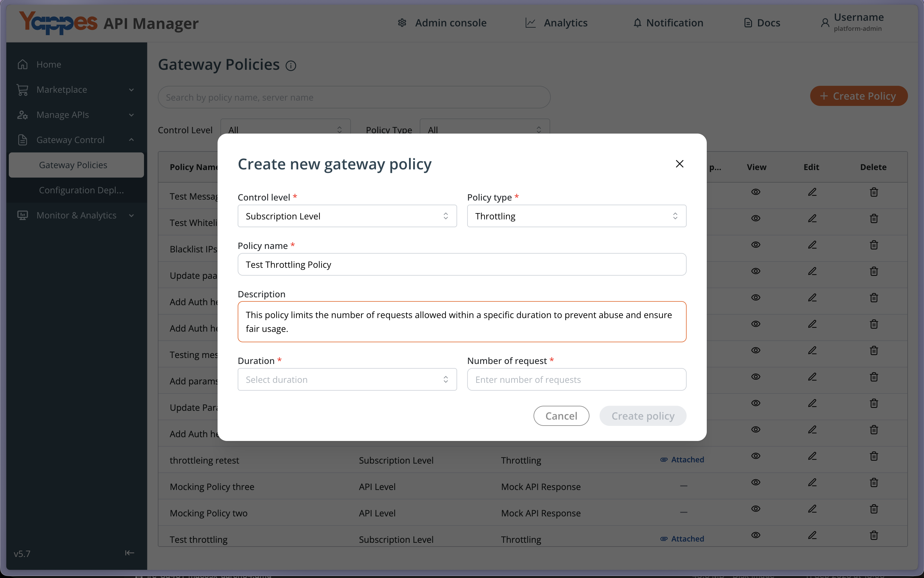The image size is (924, 578).
Task: Edit the throttleing retest policy
Action: pos(812,456)
